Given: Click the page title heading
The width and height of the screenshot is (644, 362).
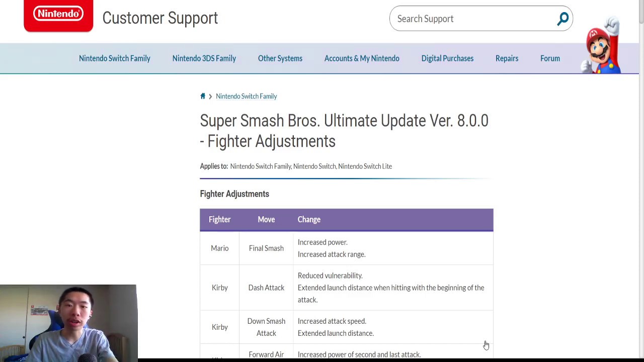Looking at the screenshot, I should 344,131.
